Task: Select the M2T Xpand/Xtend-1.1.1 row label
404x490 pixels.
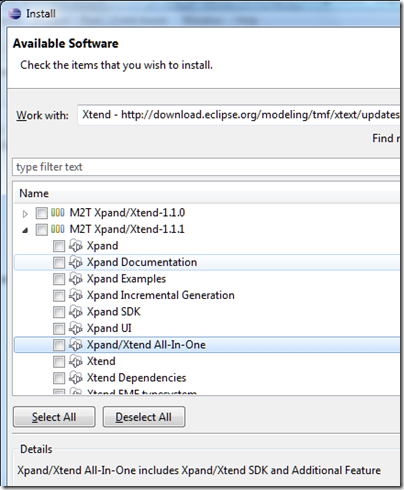Action: tap(127, 229)
